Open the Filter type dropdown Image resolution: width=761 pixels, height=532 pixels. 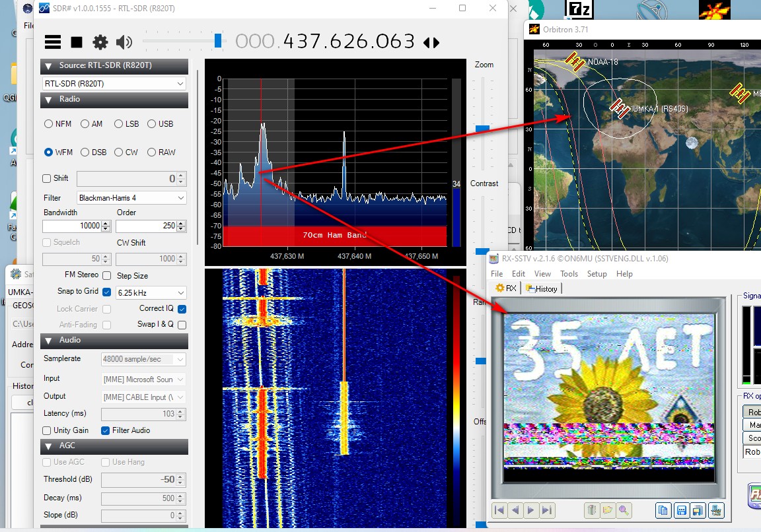[131, 198]
